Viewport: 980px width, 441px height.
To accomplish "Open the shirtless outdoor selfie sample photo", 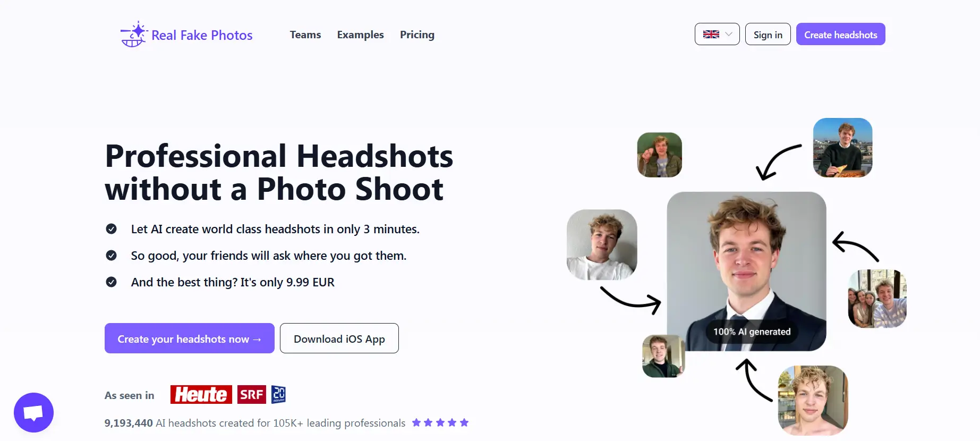I will tap(813, 401).
